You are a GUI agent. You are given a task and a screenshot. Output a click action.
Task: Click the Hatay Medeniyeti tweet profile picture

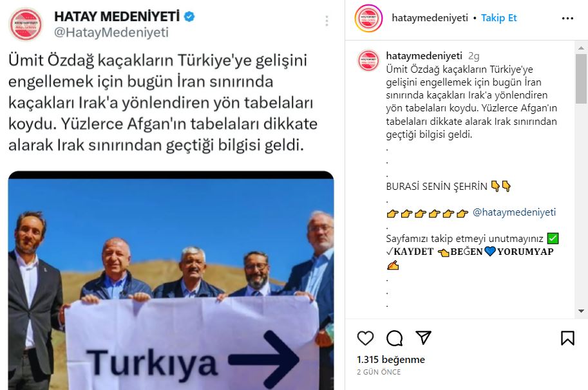(26, 24)
